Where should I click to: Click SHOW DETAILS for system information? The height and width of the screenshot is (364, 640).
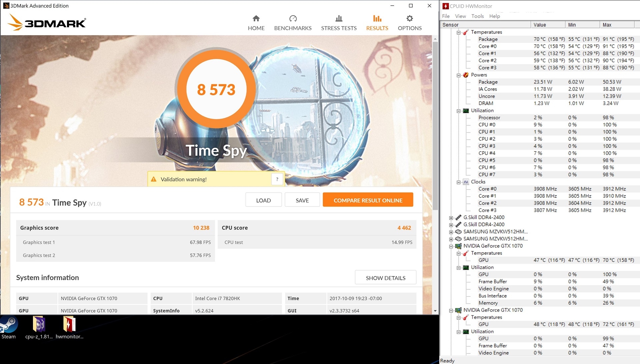coord(386,278)
